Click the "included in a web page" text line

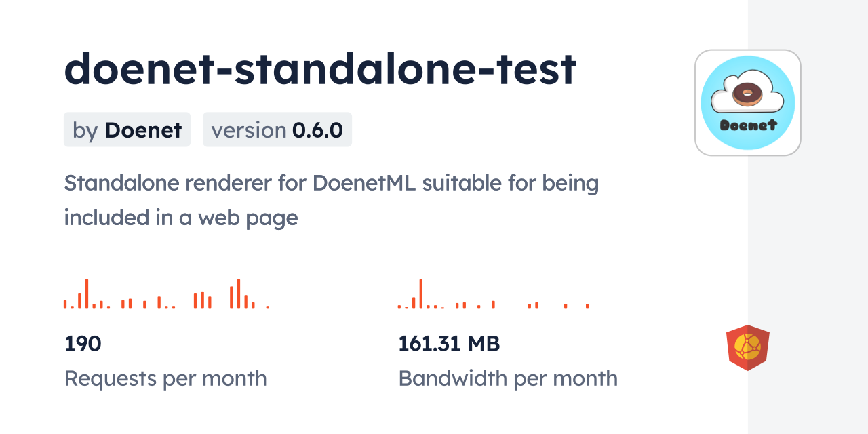[181, 218]
